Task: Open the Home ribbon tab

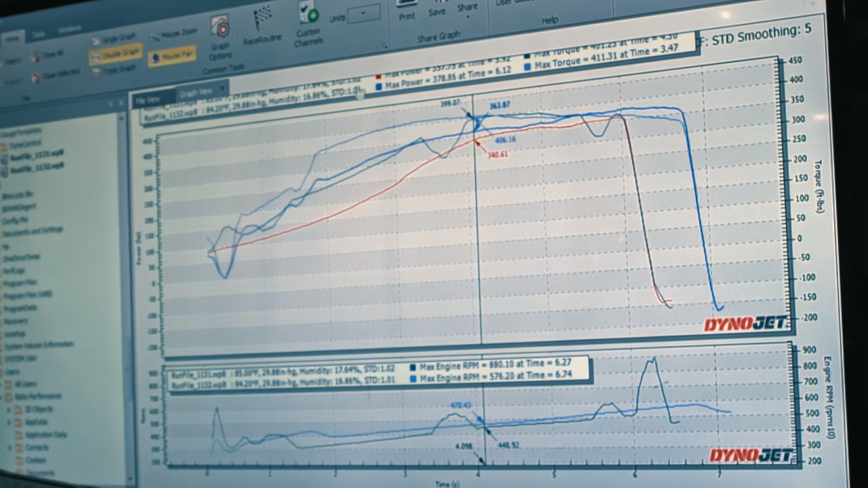Action: tap(12, 39)
